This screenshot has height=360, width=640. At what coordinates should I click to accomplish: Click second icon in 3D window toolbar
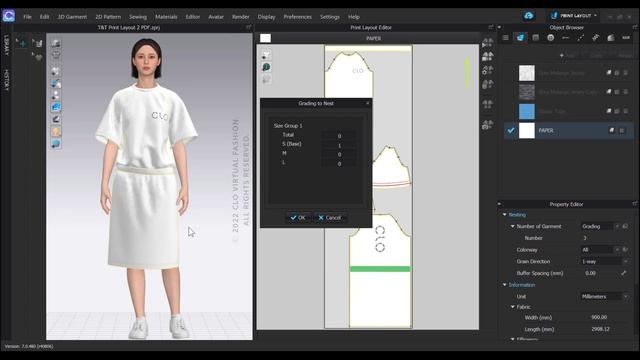click(56, 56)
